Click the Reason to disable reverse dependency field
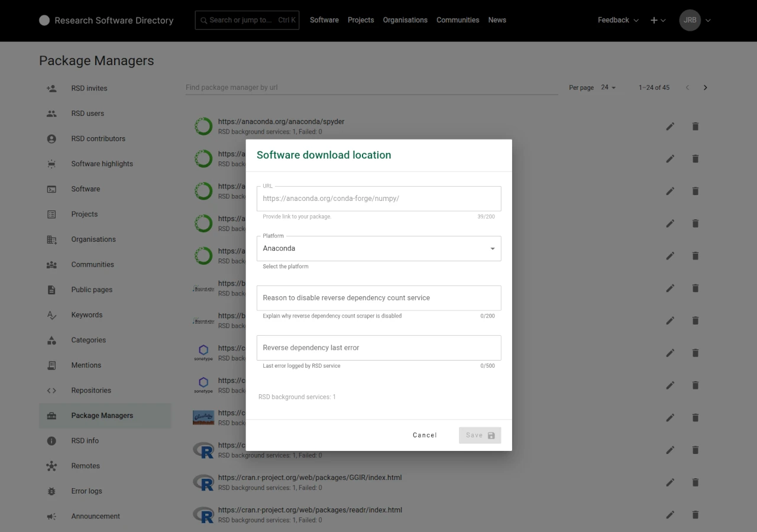The image size is (757, 532). point(378,298)
